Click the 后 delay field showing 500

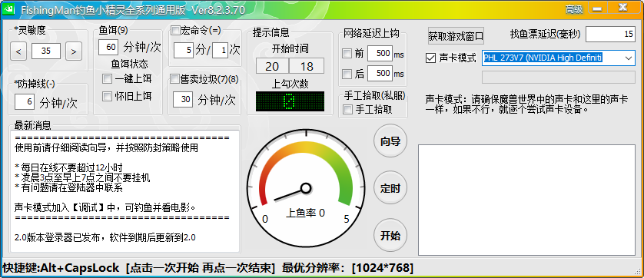click(380, 73)
